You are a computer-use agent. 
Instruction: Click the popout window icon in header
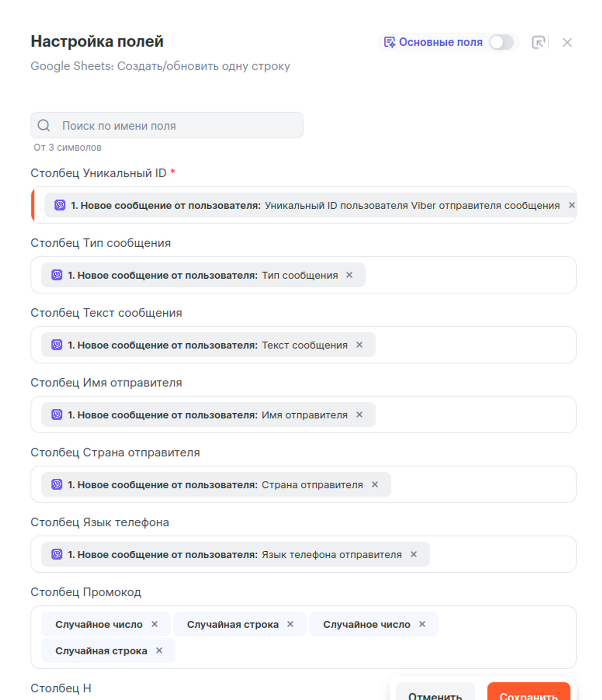[x=538, y=42]
